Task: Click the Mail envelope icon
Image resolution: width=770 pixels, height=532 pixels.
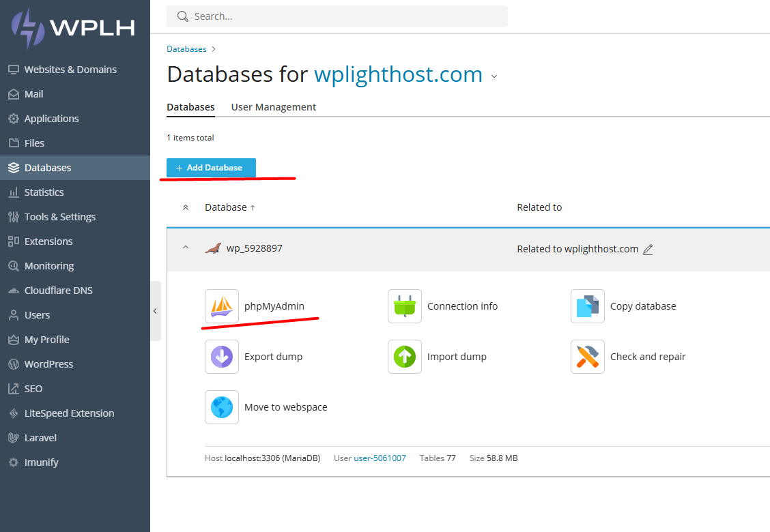Action: tap(14, 94)
